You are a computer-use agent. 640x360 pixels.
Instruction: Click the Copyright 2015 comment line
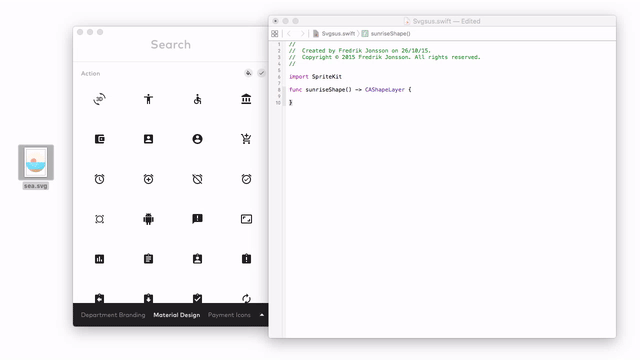(384, 57)
